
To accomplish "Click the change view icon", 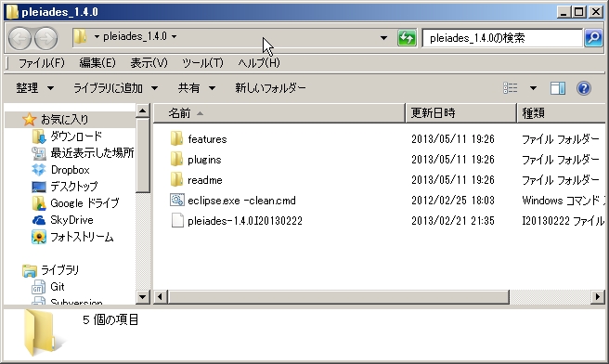I will [511, 88].
